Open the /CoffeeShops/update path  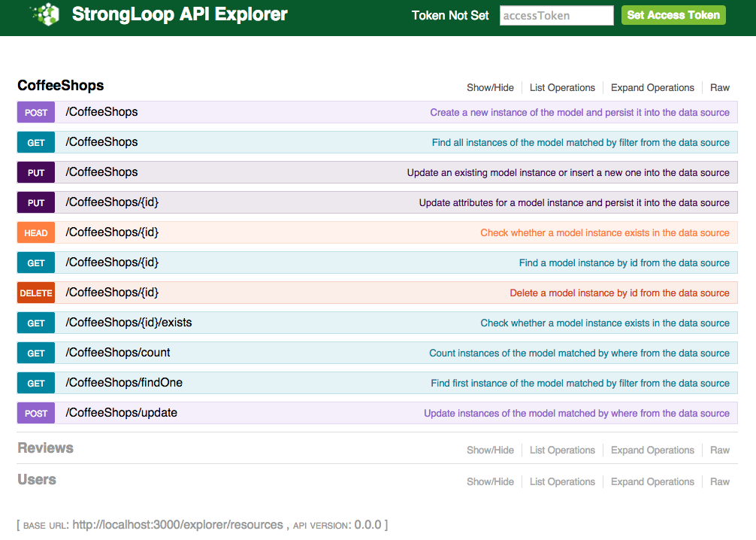click(122, 413)
